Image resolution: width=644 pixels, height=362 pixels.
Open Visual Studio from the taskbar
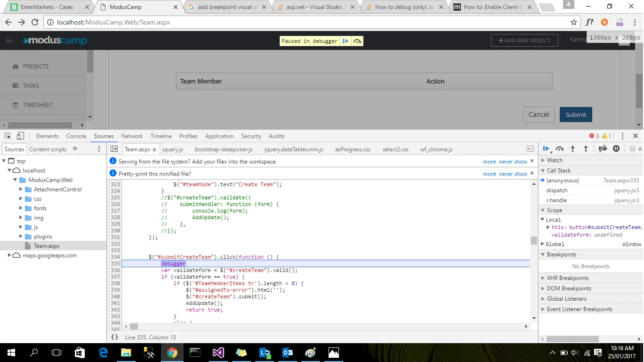point(218,353)
